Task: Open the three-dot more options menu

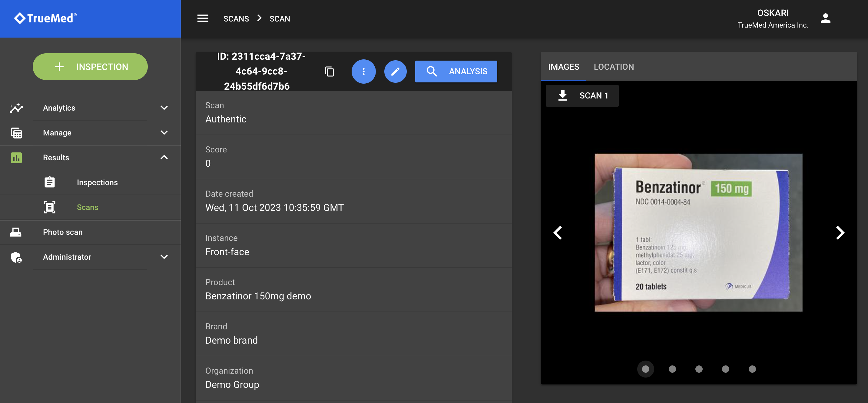Action: [363, 72]
